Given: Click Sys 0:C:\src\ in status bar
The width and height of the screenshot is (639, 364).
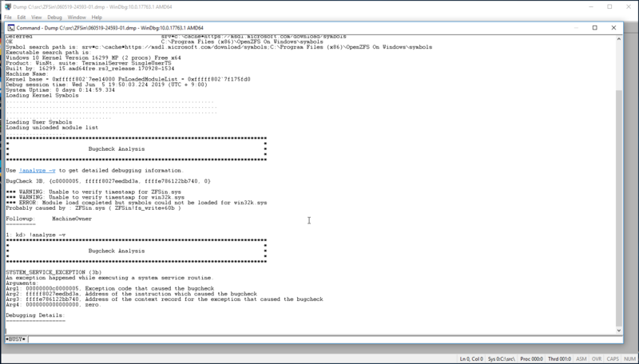Looking at the screenshot, I should [502, 359].
